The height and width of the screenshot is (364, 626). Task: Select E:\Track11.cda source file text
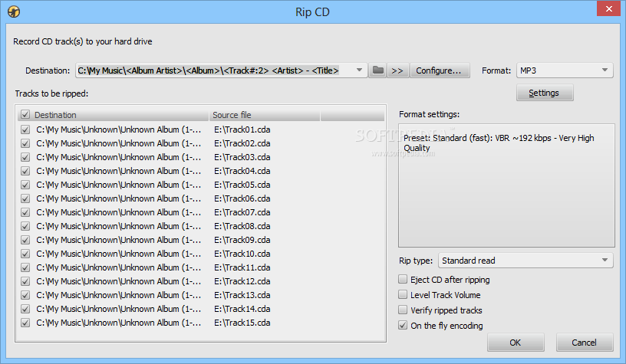tap(242, 267)
